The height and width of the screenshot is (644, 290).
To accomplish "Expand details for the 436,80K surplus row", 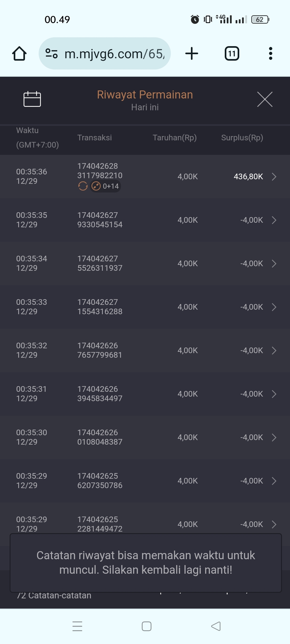I will (274, 177).
